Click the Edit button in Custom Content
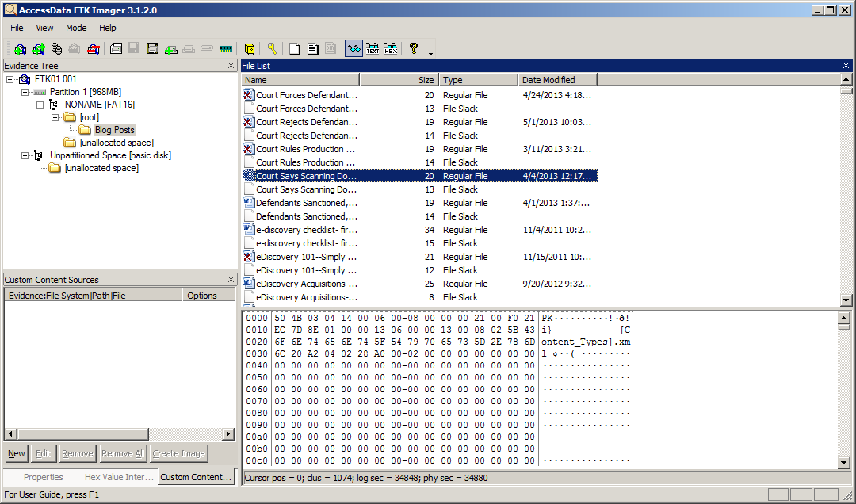The height and width of the screenshot is (504, 856). 43,453
